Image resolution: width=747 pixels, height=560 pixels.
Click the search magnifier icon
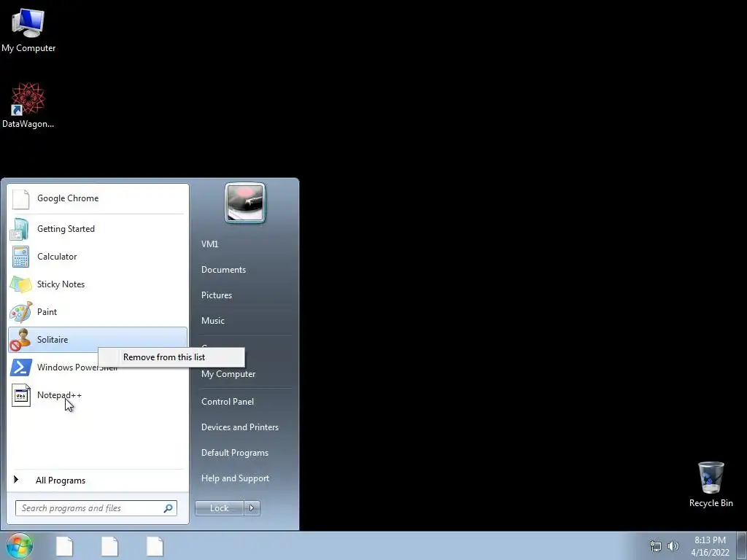169,508
